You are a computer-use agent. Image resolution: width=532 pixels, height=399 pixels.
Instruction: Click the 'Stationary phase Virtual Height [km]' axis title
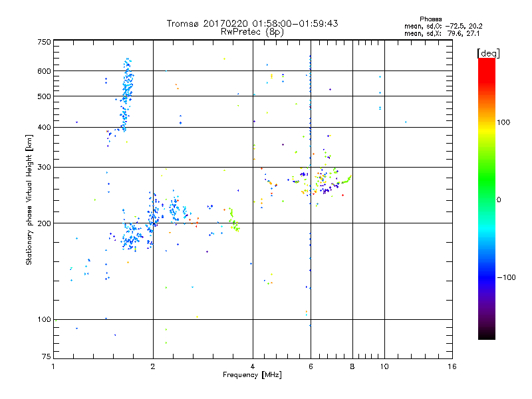click(x=29, y=200)
